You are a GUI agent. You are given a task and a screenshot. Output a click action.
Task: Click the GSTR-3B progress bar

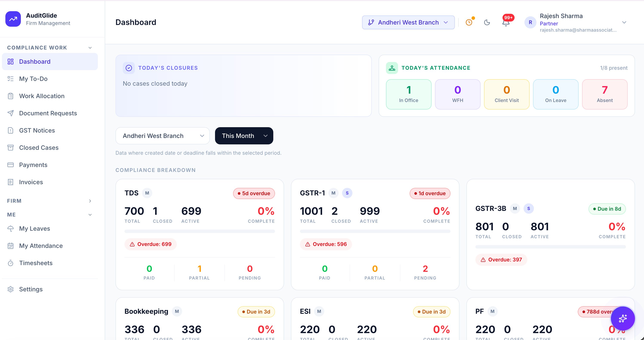tap(550, 247)
